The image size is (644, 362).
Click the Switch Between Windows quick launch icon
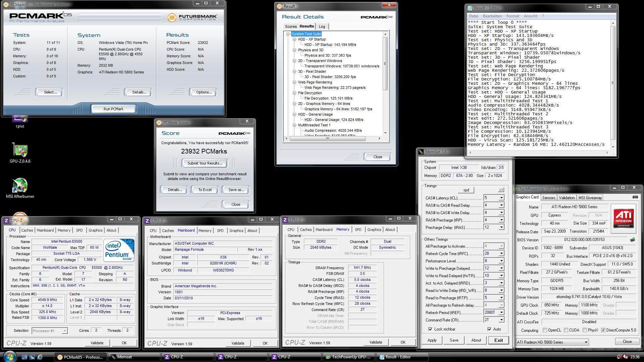[32, 357]
